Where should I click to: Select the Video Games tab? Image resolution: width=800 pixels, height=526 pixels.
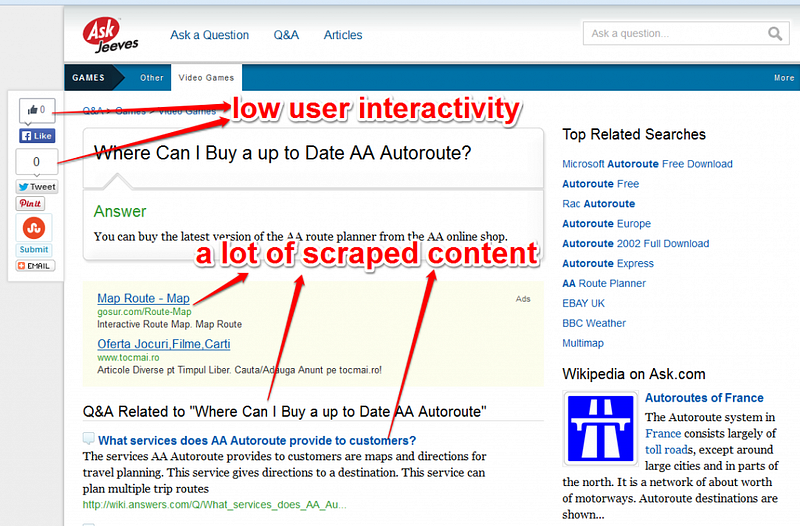point(206,78)
